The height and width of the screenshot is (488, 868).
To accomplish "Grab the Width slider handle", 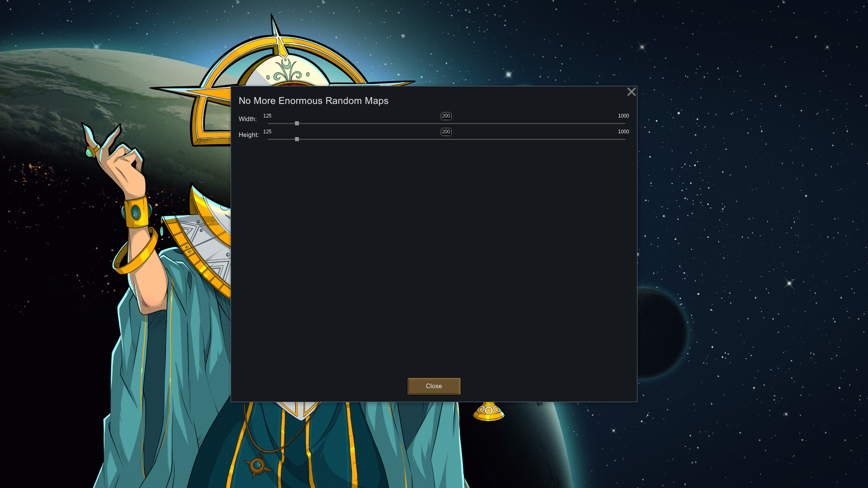I will point(297,123).
